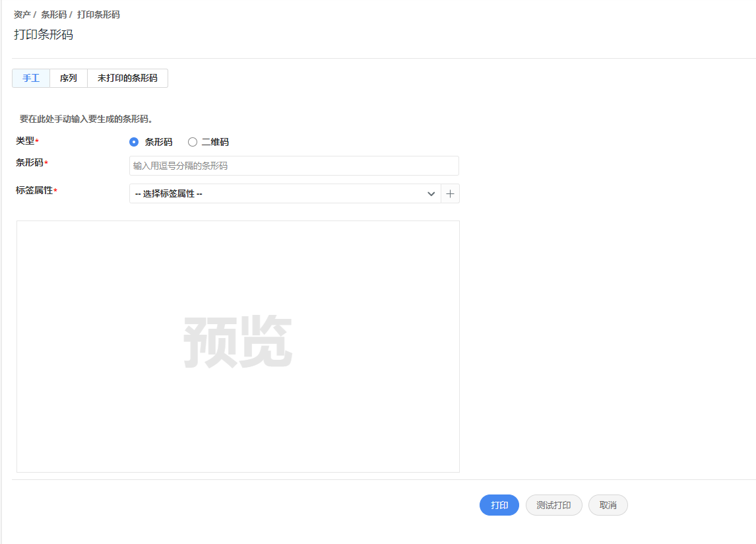
Task: Focus the comma-separated barcode input field
Action: tap(294, 166)
